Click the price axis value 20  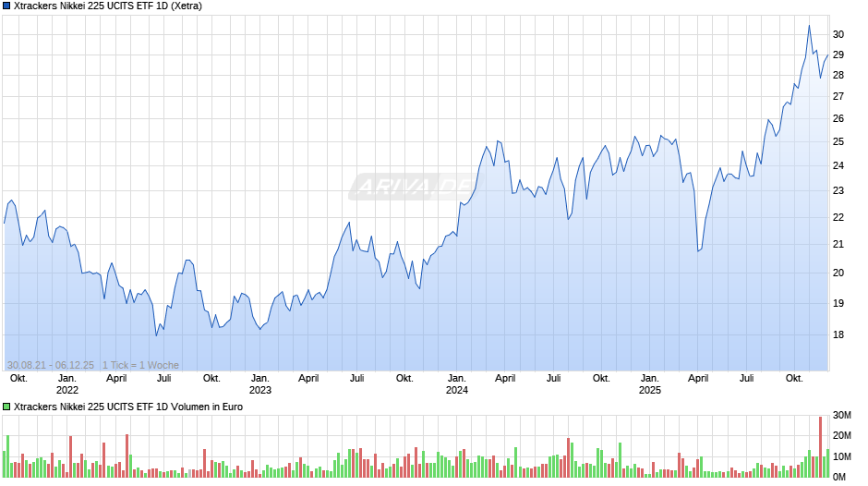click(x=838, y=273)
